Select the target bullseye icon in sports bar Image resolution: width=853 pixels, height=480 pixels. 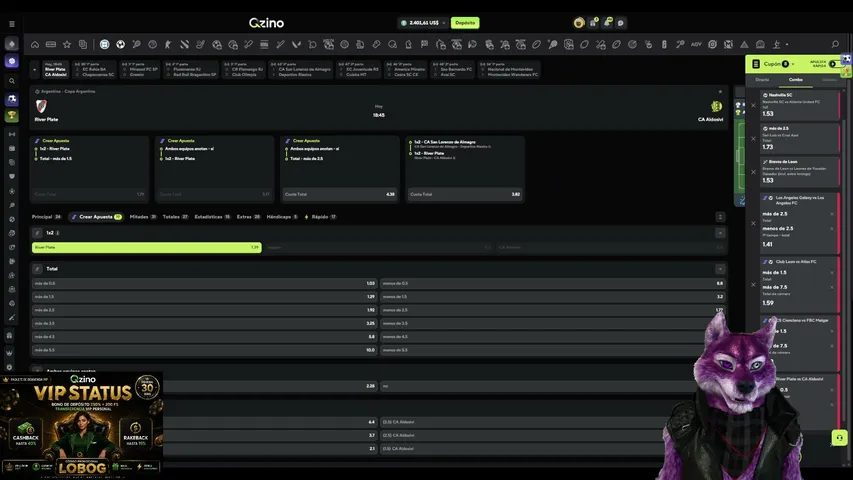tap(712, 45)
